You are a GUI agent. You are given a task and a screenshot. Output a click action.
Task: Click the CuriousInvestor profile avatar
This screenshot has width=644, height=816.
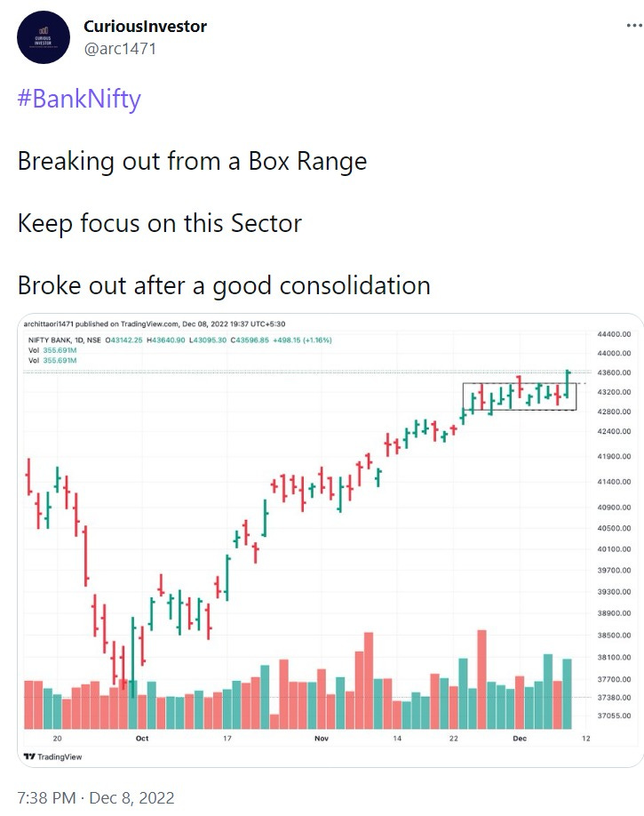click(x=44, y=37)
